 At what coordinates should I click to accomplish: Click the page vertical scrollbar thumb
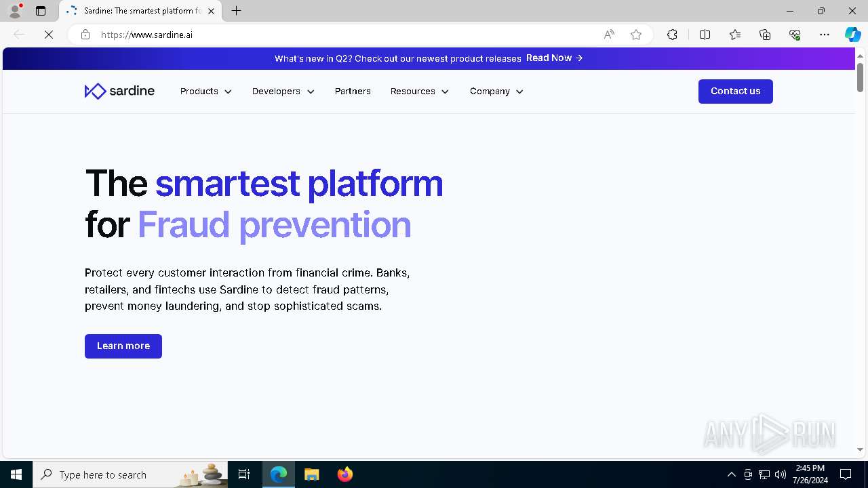860,77
